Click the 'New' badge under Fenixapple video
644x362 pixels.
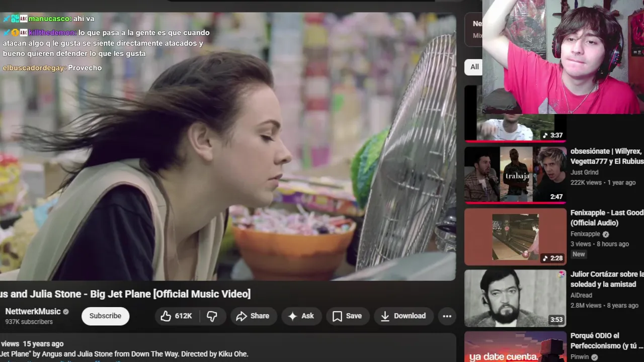coord(579,254)
